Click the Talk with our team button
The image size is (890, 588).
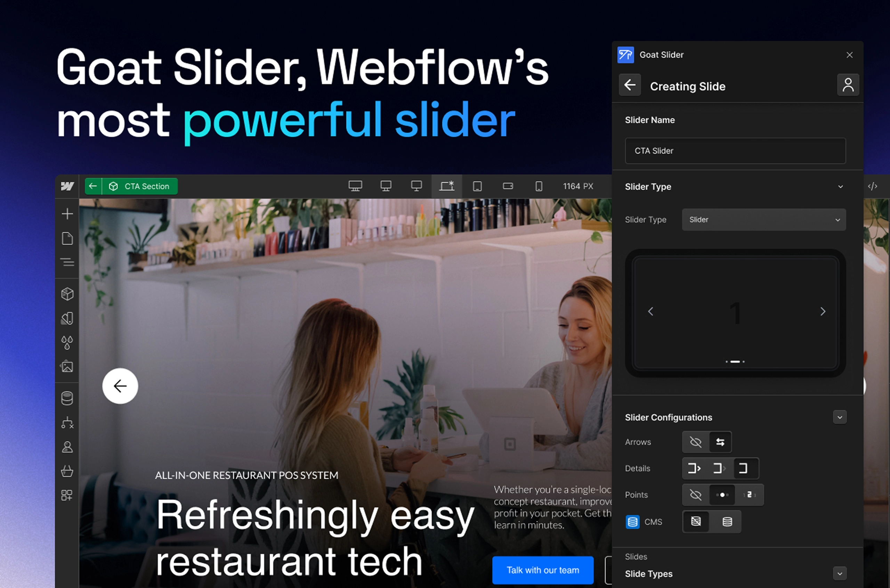[x=543, y=570]
